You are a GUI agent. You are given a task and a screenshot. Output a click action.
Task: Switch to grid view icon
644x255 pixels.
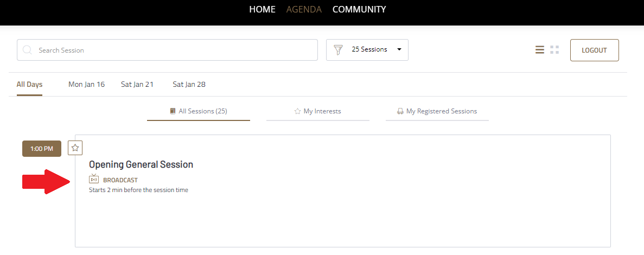click(554, 50)
